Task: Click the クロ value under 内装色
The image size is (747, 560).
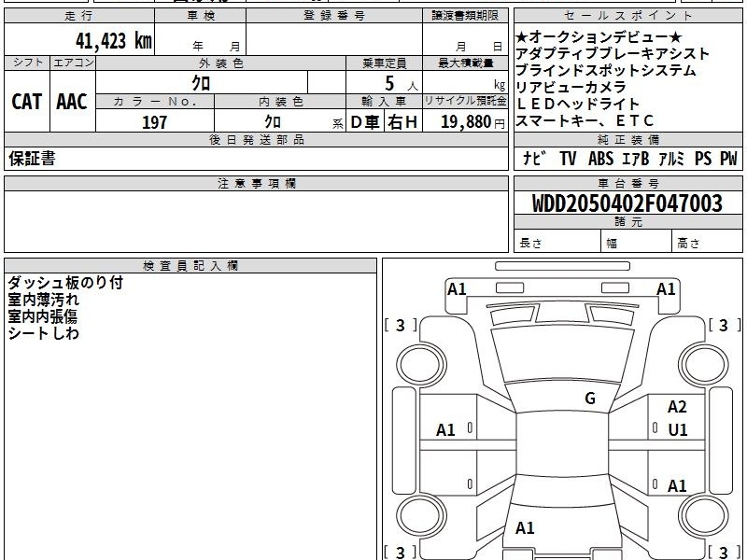Action: 273,121
